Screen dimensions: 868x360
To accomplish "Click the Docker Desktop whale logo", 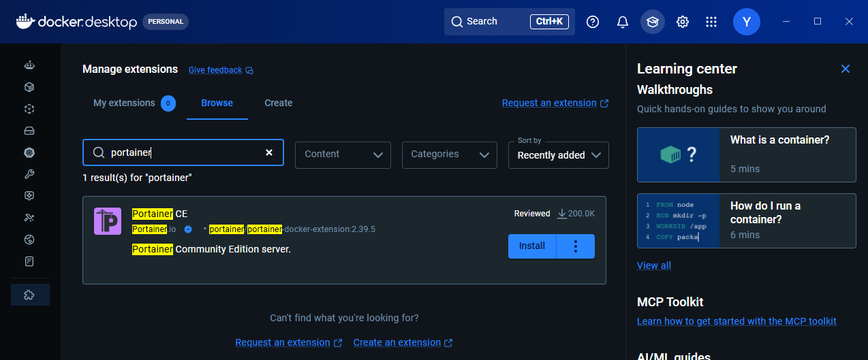I will pos(25,21).
